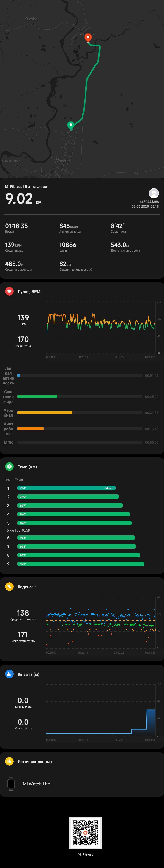Click the aerobic zone orange-yellow bar
The image size is (164, 868).
[45, 413]
